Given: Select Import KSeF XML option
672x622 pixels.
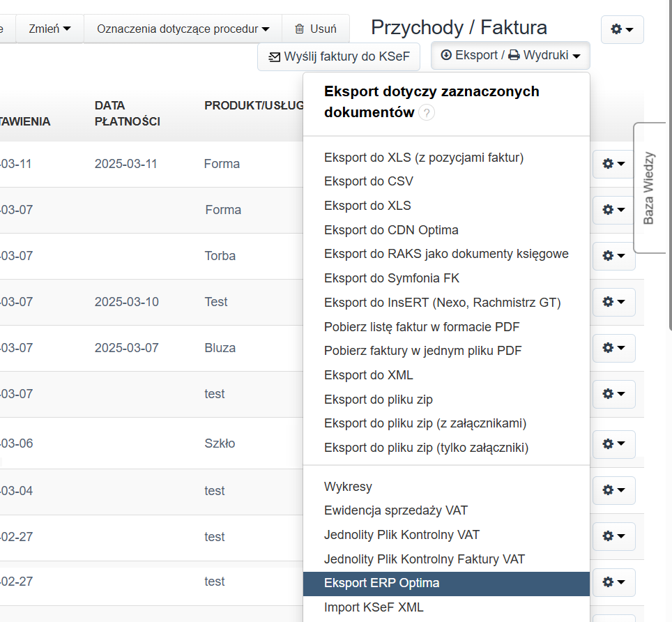Looking at the screenshot, I should pos(374,607).
